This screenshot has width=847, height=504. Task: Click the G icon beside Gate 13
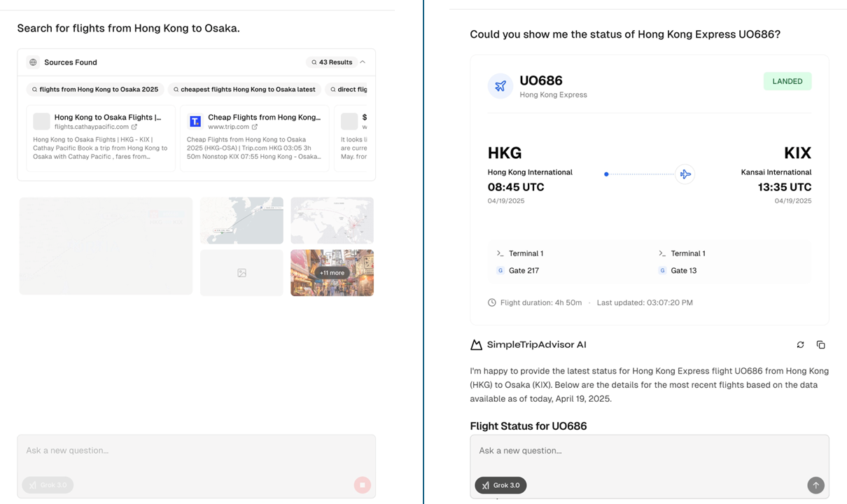pyautogui.click(x=662, y=271)
